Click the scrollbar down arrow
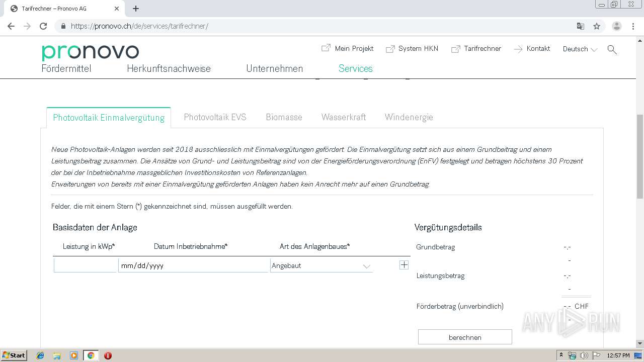644x362 pixels. tap(639, 344)
